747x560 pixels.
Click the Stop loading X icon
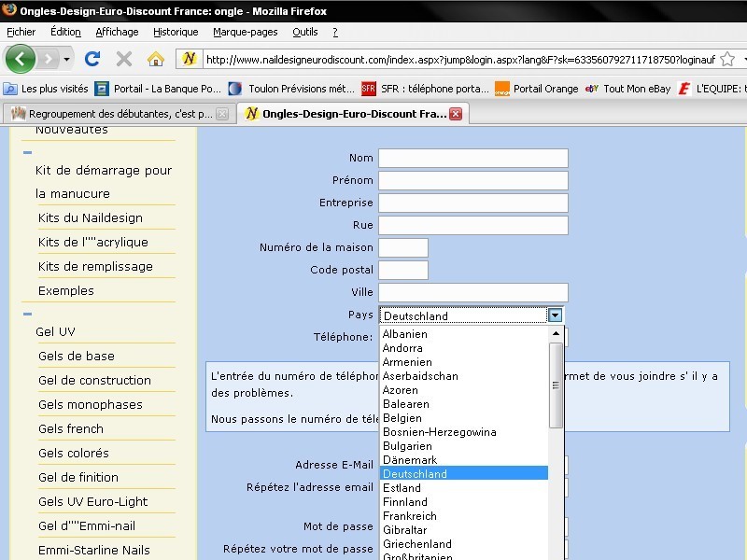point(123,59)
